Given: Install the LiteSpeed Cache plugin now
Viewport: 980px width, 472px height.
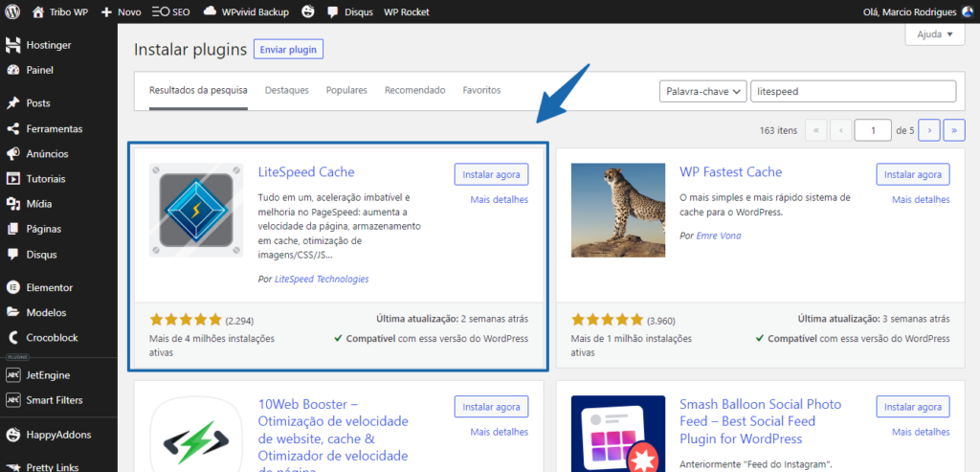Looking at the screenshot, I should click(x=491, y=174).
